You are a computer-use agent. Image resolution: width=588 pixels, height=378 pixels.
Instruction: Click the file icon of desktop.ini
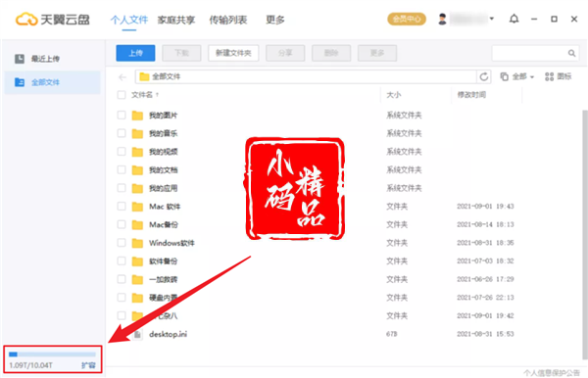[x=137, y=334]
